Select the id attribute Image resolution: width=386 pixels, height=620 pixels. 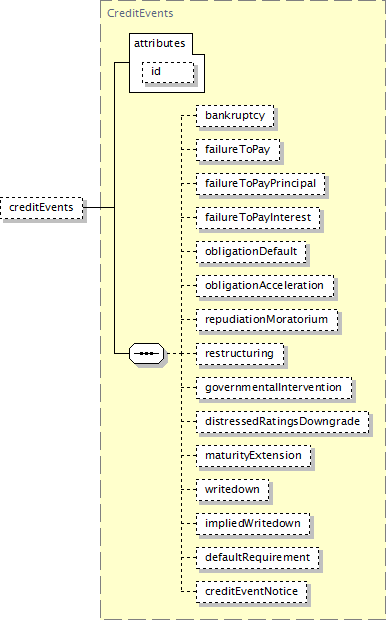click(x=168, y=72)
